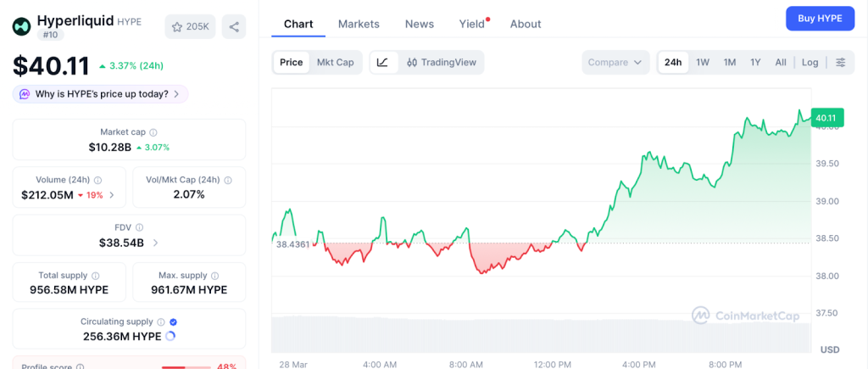The image size is (868, 369).
Task: Expand the FDV details chevron
Action: [x=155, y=243]
